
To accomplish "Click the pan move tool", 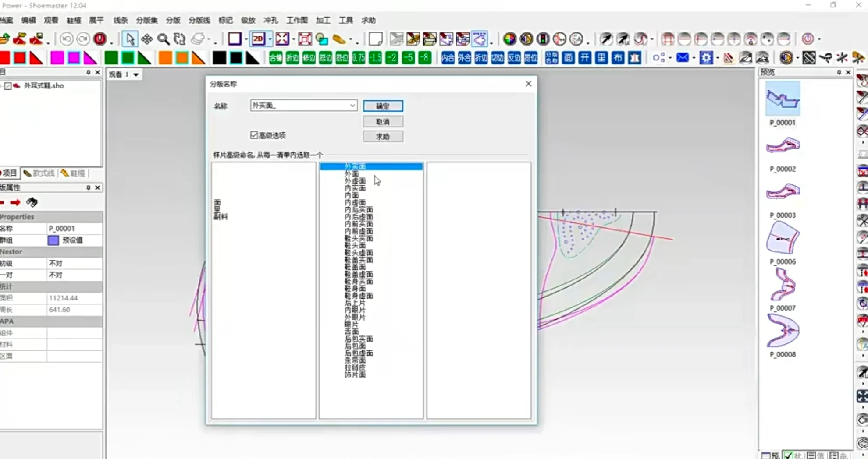I will [x=147, y=39].
